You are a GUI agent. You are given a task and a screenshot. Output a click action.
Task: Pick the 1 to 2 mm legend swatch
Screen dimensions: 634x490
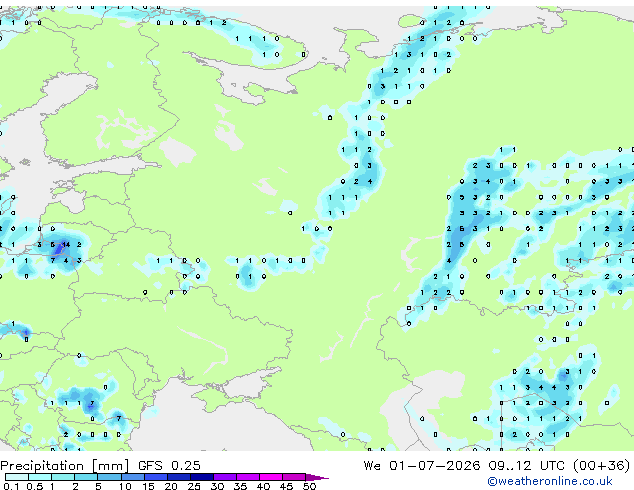click(x=63, y=477)
